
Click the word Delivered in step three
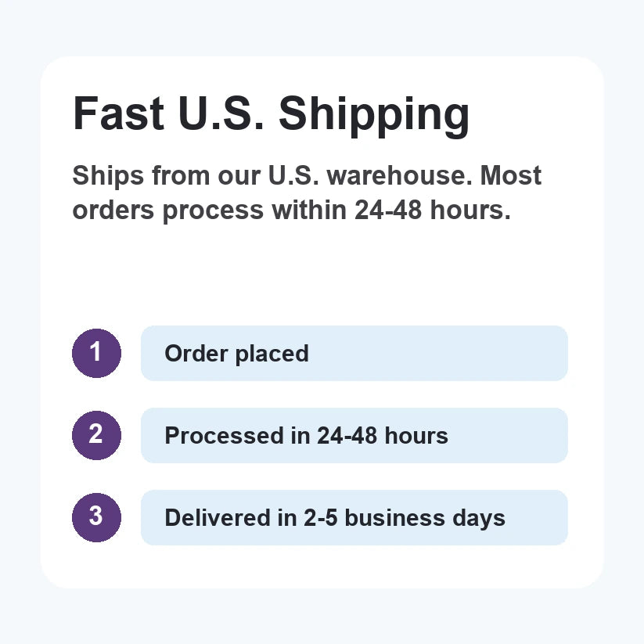(x=218, y=517)
